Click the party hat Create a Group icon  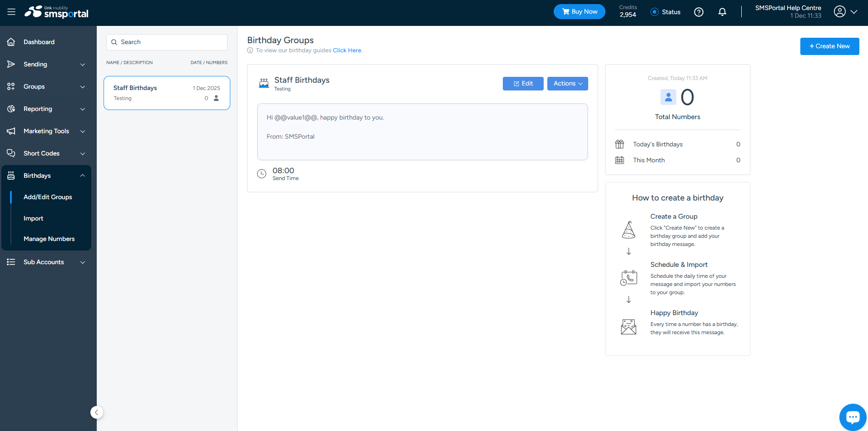(629, 230)
